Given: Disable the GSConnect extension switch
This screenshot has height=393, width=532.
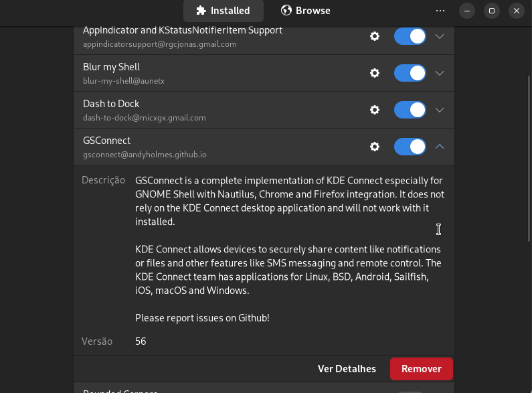Looking at the screenshot, I should pos(410,147).
